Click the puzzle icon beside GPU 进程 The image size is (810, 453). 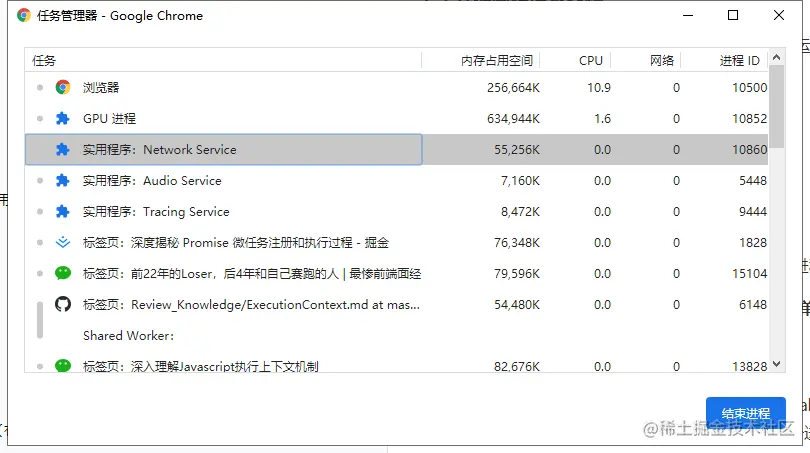(62, 119)
